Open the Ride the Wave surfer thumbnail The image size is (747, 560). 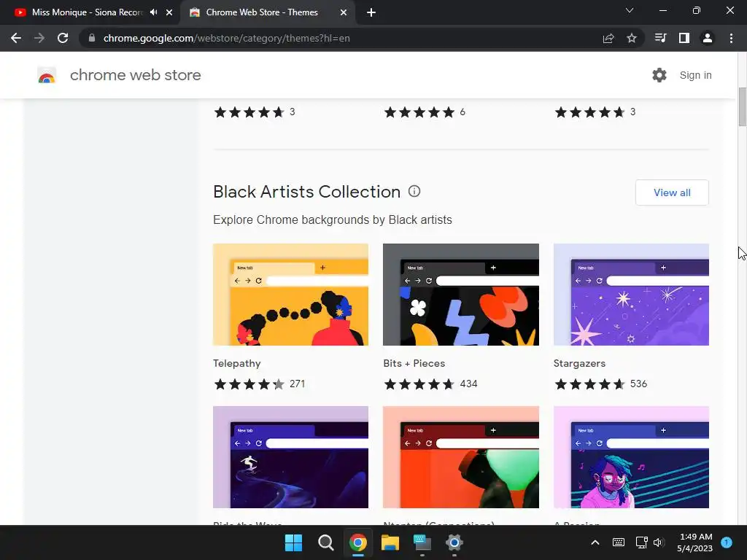(x=290, y=457)
